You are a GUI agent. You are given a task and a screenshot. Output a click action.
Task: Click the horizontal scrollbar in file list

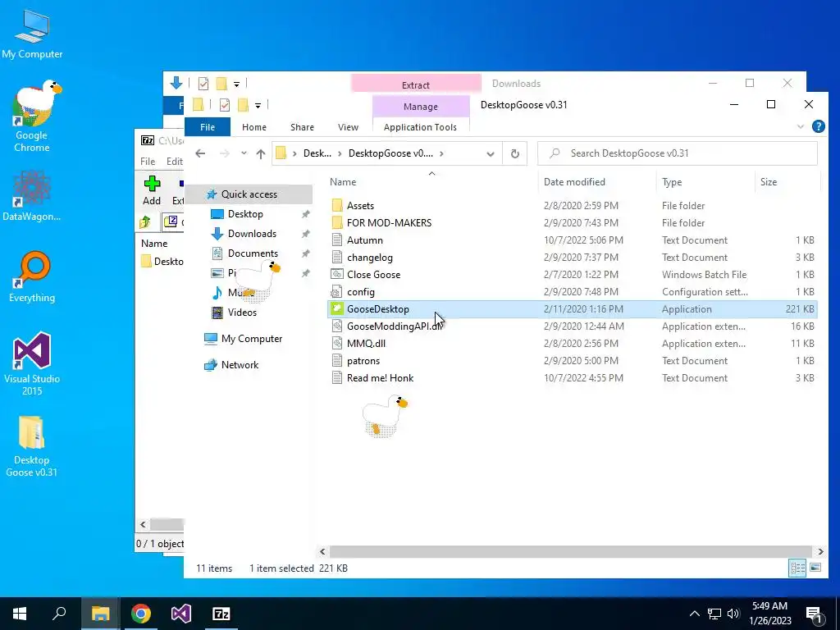click(x=571, y=551)
